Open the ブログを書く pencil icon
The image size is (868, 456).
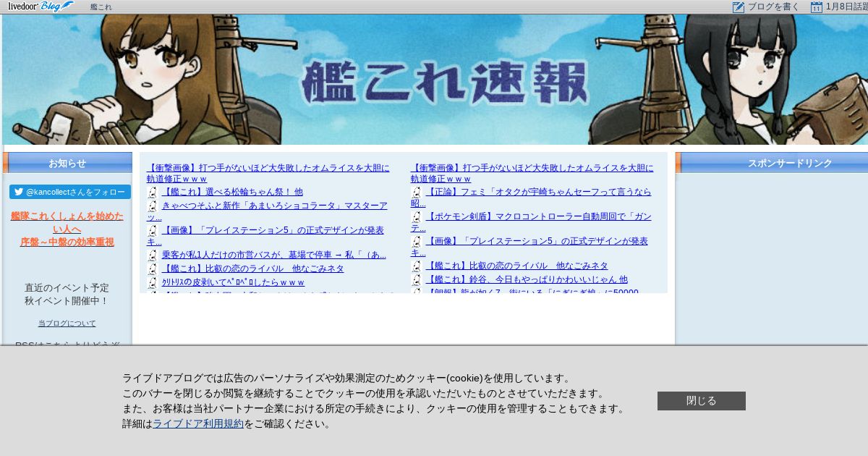[739, 7]
